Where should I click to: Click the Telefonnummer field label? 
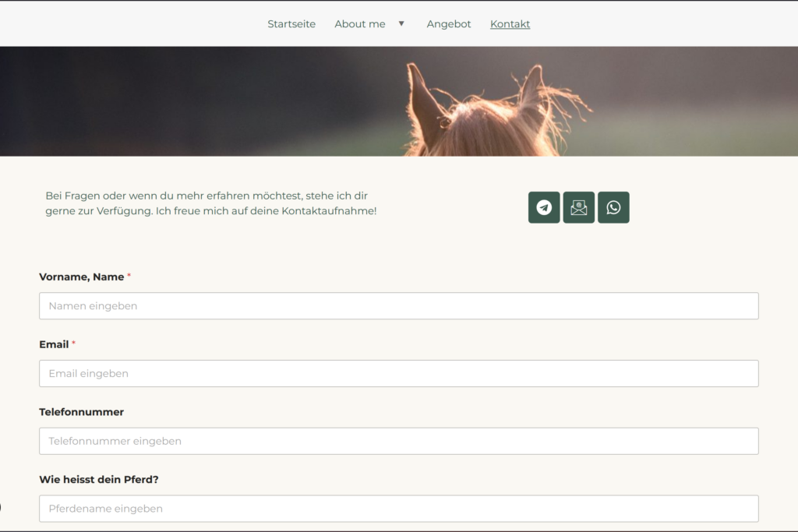81,411
